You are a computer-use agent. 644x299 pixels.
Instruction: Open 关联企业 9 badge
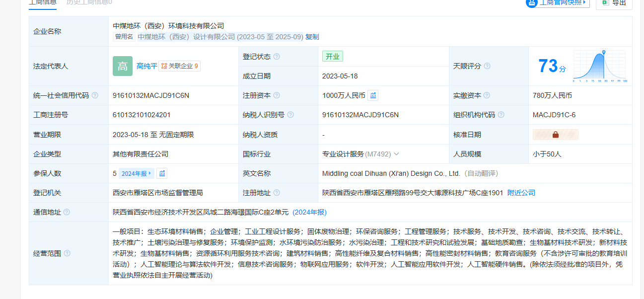pos(179,66)
